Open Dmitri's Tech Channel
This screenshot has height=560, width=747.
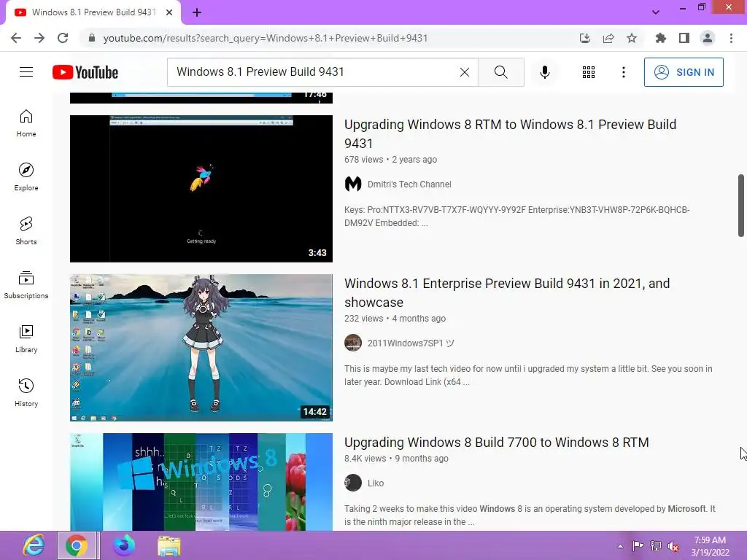[x=409, y=184]
